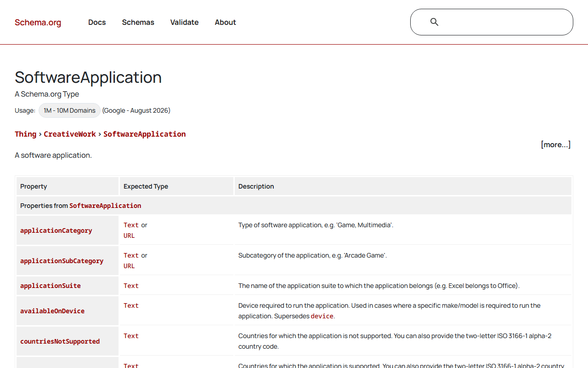
Task: Go to the Schema.org home logo
Action: click(38, 23)
